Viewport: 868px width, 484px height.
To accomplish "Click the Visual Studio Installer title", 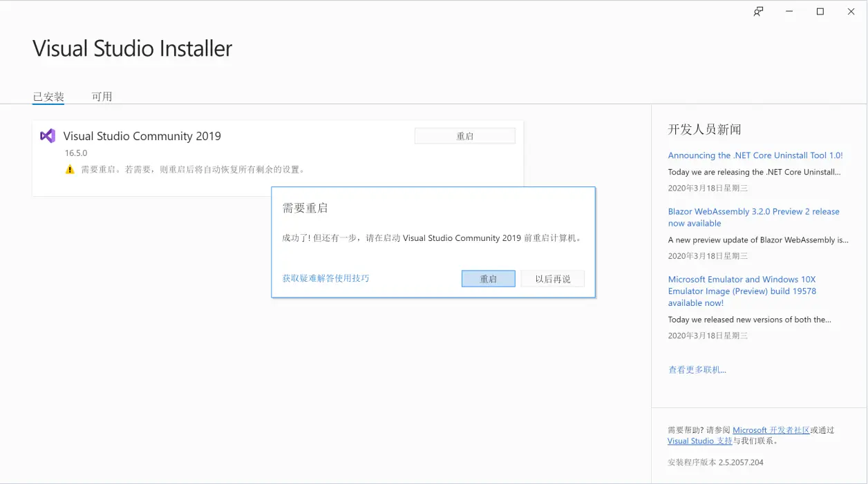I will (133, 48).
